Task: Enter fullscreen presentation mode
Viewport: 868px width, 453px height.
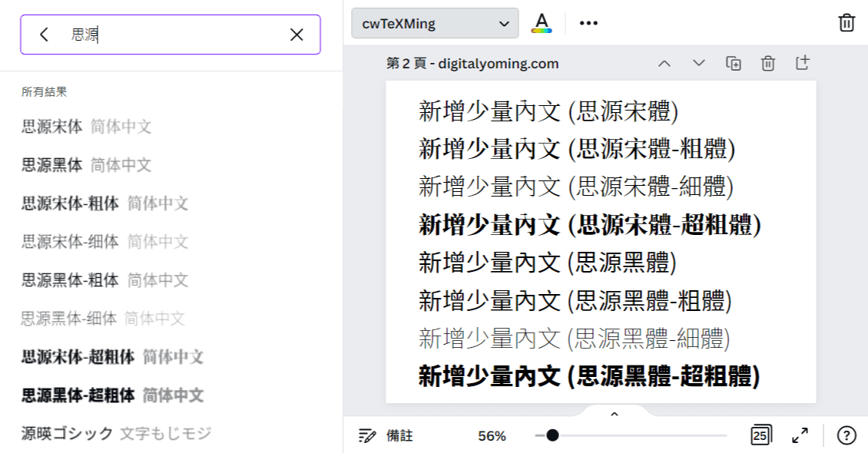Action: point(800,435)
